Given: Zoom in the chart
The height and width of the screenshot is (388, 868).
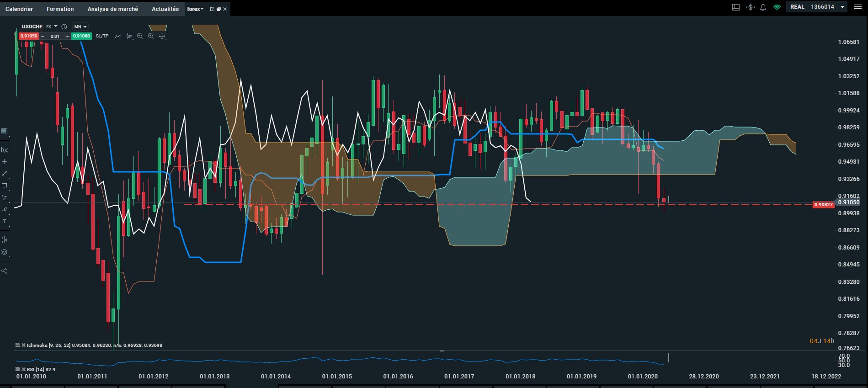Looking at the screenshot, I should [x=151, y=36].
